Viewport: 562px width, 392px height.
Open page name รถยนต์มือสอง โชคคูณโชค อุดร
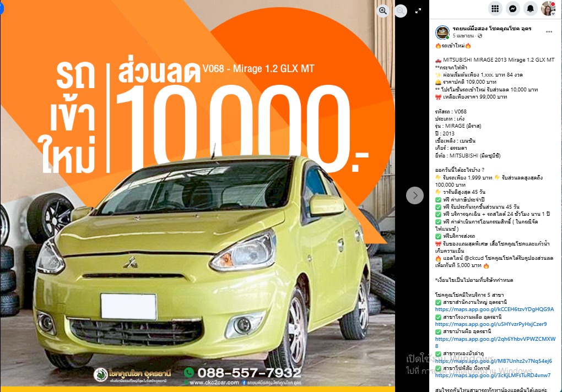point(491,29)
